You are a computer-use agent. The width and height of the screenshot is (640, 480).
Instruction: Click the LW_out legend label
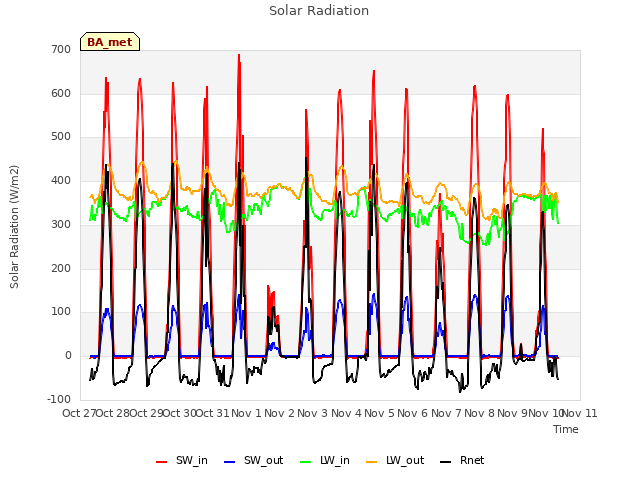click(405, 460)
